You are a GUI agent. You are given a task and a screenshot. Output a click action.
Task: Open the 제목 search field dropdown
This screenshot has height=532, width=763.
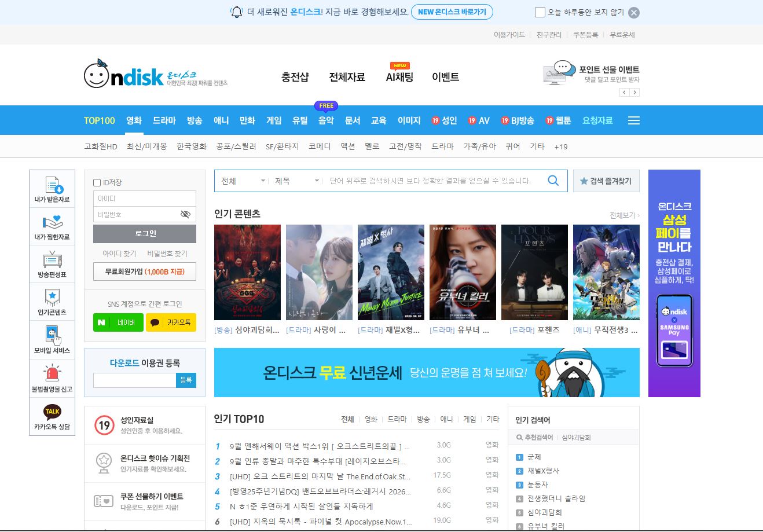click(296, 181)
